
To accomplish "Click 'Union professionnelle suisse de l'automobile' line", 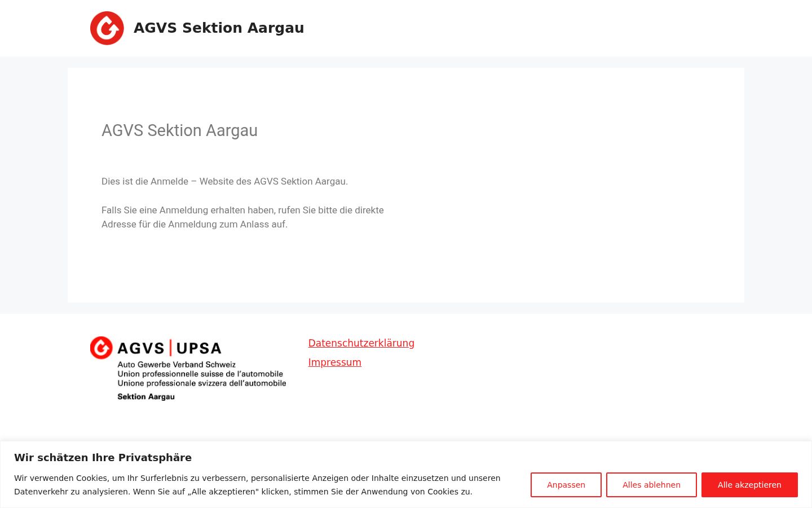I will click(x=200, y=374).
